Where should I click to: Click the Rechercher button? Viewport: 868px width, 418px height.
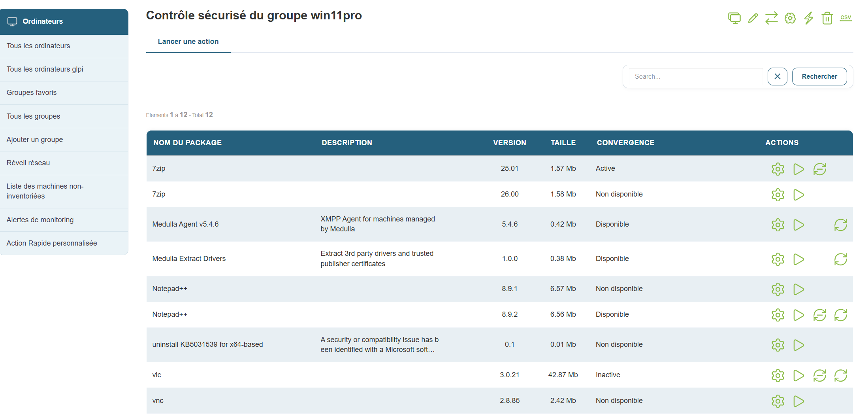819,76
